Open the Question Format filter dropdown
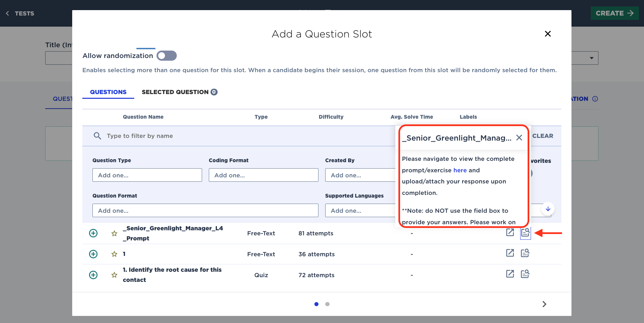Screen dimensions: 644x323 coord(205,210)
